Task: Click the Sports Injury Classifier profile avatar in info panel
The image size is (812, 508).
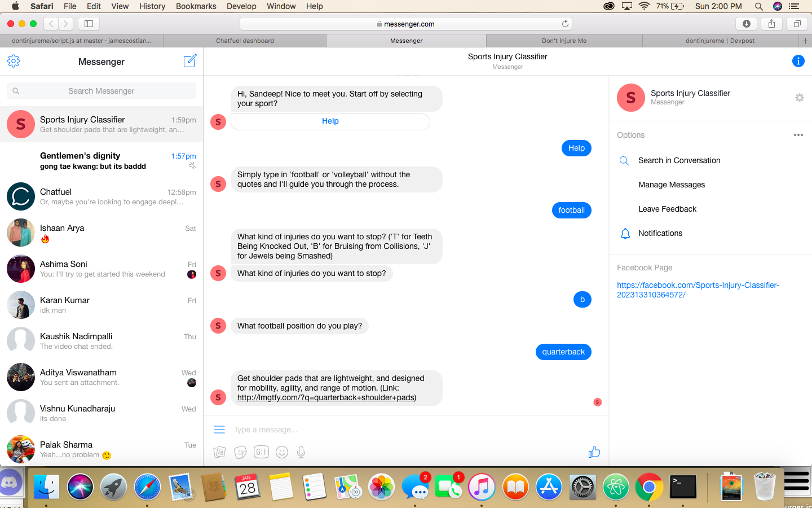Action: [631, 98]
